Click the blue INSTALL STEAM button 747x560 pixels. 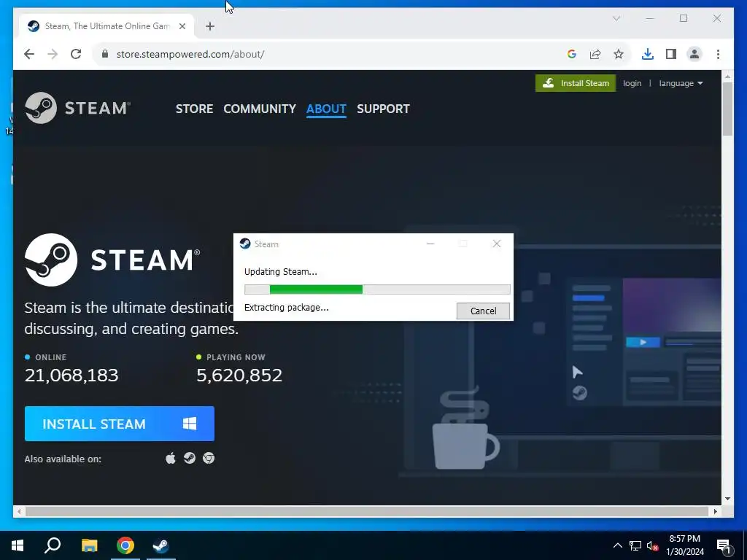pyautogui.click(x=120, y=424)
